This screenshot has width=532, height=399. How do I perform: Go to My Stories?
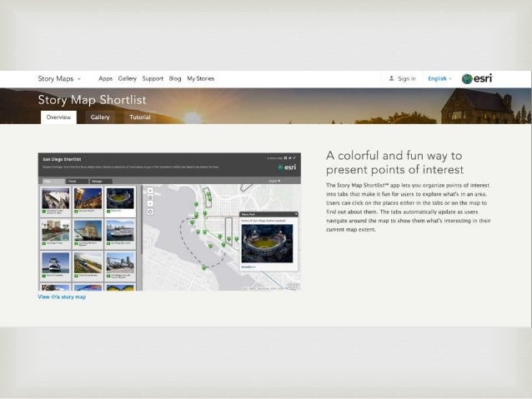click(x=200, y=78)
